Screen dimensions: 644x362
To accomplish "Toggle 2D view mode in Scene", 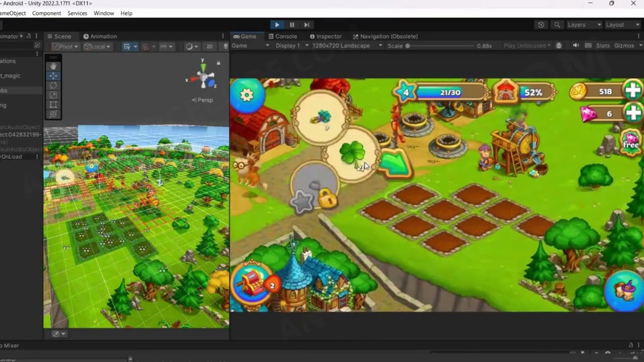I will [209, 46].
